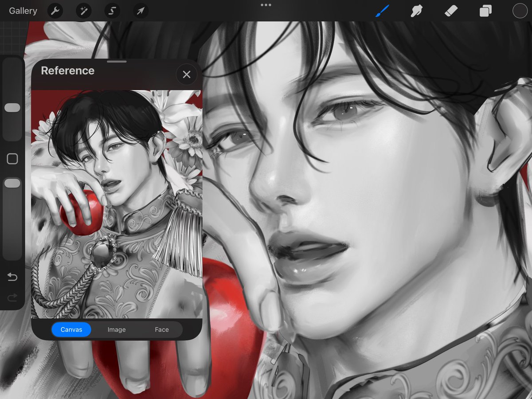Switch Reference window to Face mode
Viewport: 532px width, 399px height.
click(161, 329)
